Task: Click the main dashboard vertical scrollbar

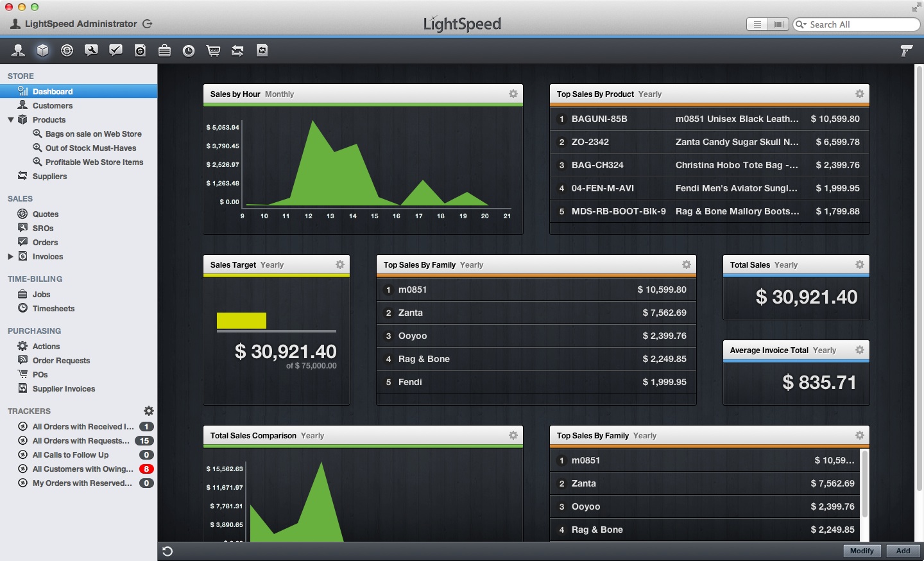Action: pos(919,279)
